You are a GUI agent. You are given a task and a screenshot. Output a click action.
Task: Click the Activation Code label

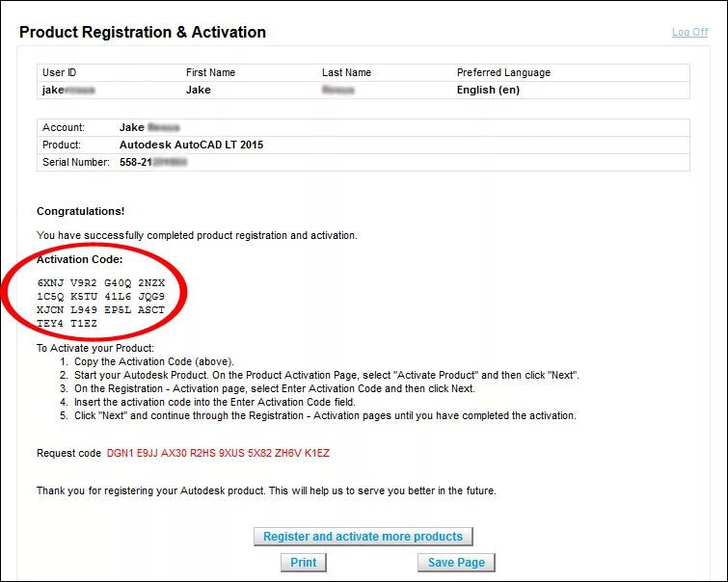click(79, 259)
